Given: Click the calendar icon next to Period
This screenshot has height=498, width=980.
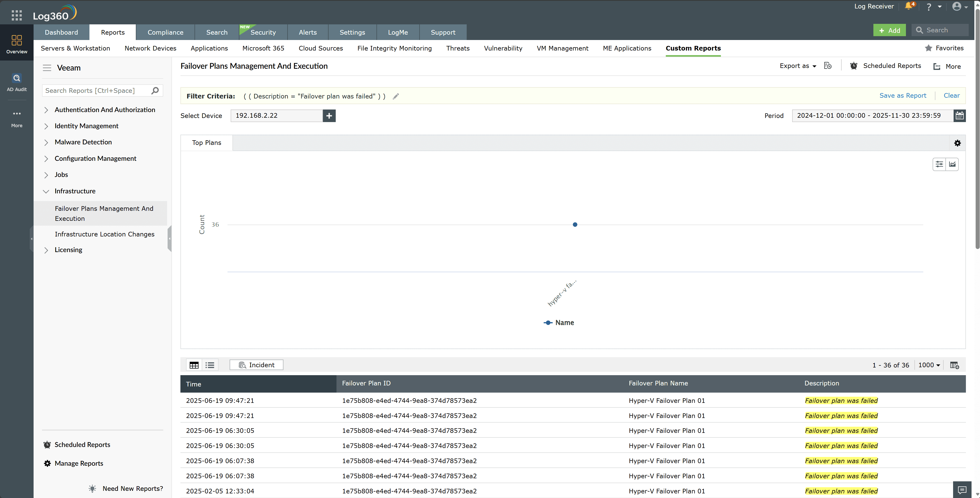Looking at the screenshot, I should (x=959, y=115).
